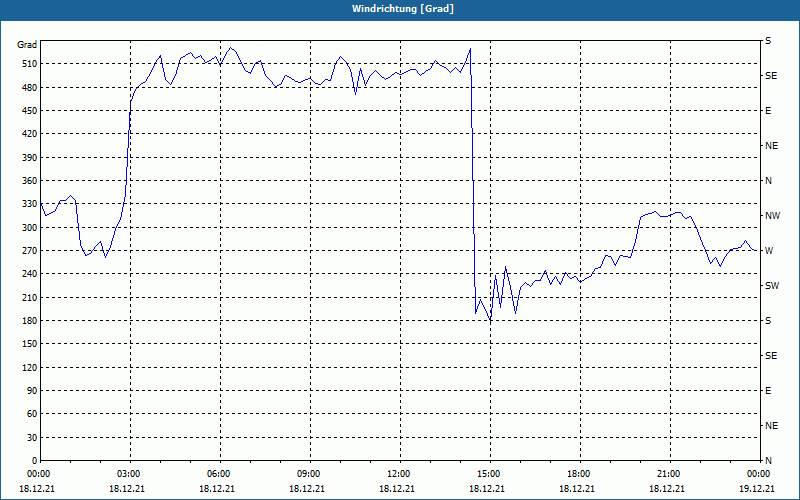Click the 18.12.21 date under 21:00
The height and width of the screenshot is (500, 800).
tap(667, 489)
